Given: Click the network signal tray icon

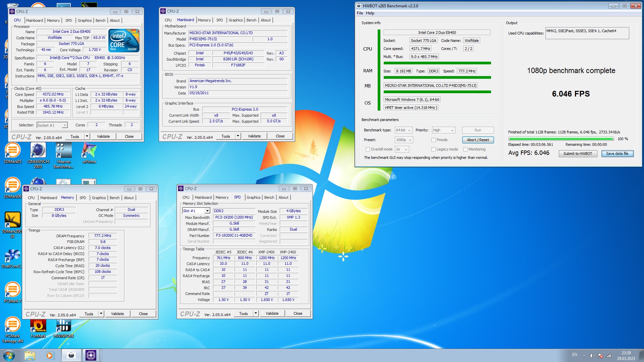Looking at the screenshot, I should [x=608, y=356].
